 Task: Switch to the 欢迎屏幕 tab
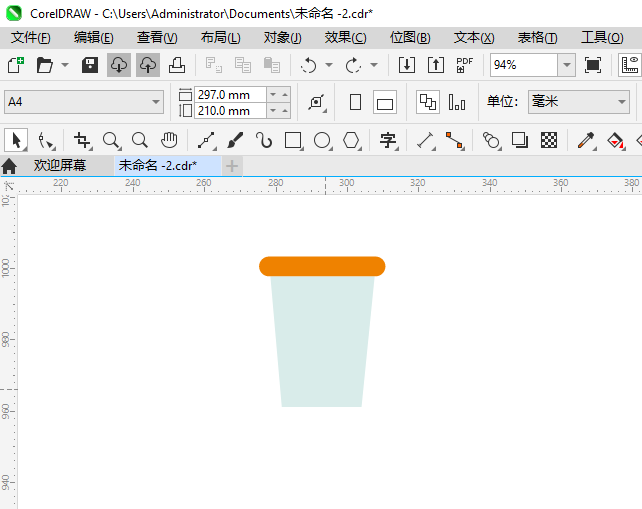coord(60,165)
